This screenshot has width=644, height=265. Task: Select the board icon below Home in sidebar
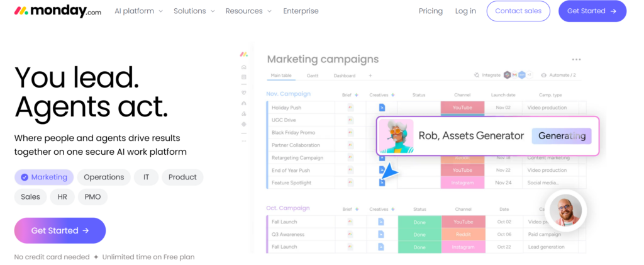(243, 77)
